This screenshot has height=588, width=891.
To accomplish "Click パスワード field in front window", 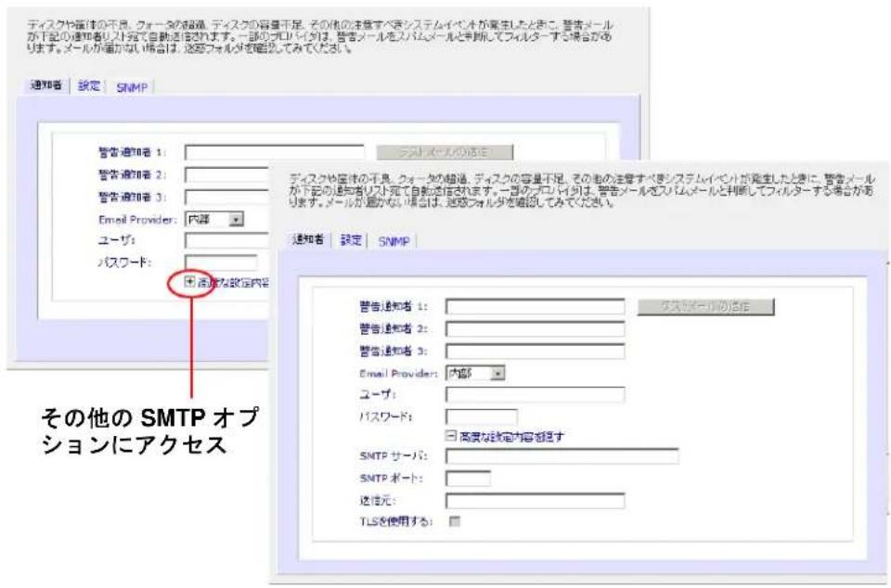I will pyautogui.click(x=482, y=417).
